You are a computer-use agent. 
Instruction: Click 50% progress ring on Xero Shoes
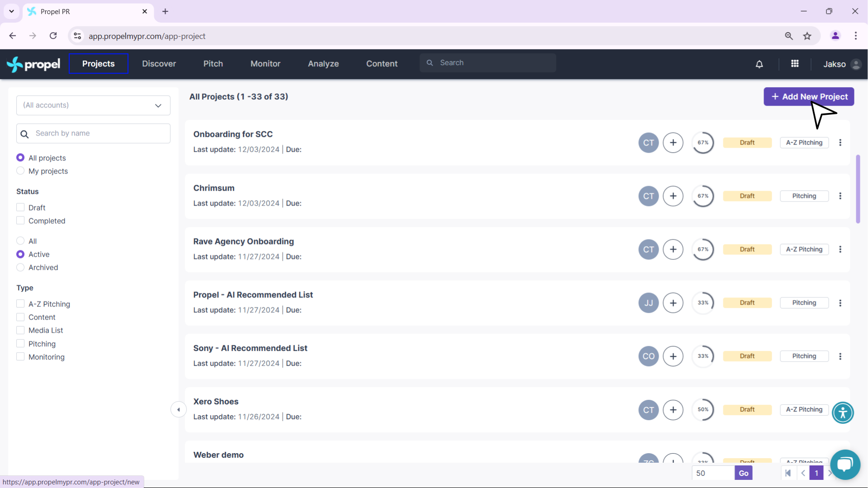703,410
